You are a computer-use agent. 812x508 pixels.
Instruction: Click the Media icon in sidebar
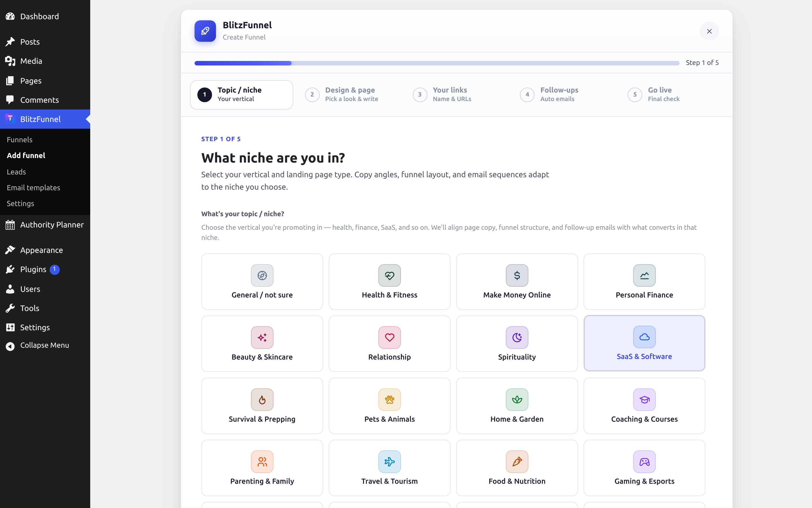(x=10, y=61)
